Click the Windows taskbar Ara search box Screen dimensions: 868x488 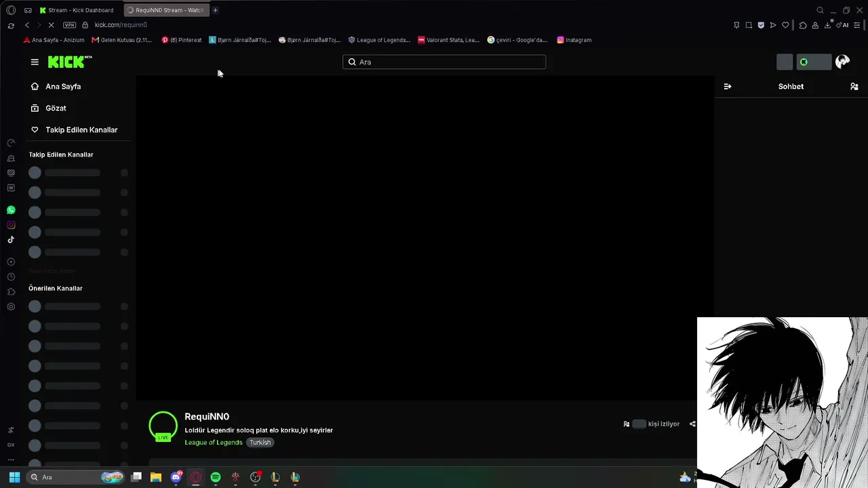coord(75,477)
